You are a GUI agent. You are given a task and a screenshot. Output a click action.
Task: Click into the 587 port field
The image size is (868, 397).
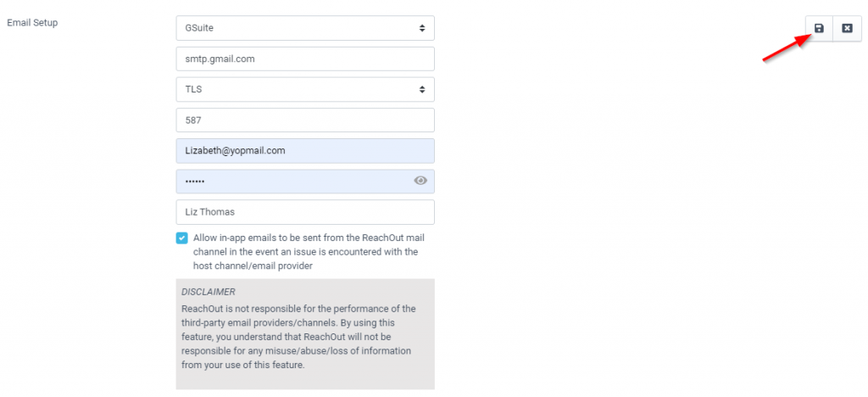click(x=305, y=120)
